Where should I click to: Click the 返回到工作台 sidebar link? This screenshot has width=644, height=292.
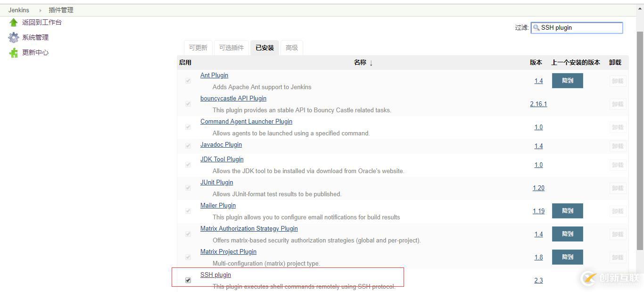coord(42,22)
